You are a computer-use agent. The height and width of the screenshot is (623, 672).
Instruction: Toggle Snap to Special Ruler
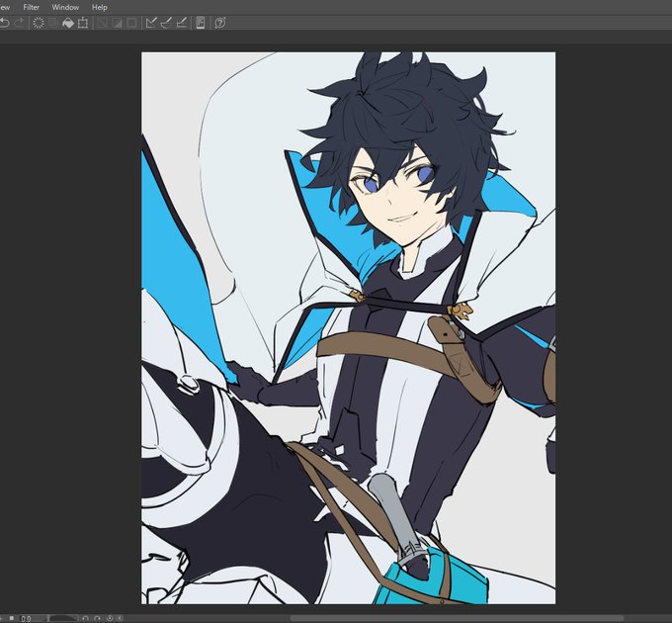coord(166,23)
